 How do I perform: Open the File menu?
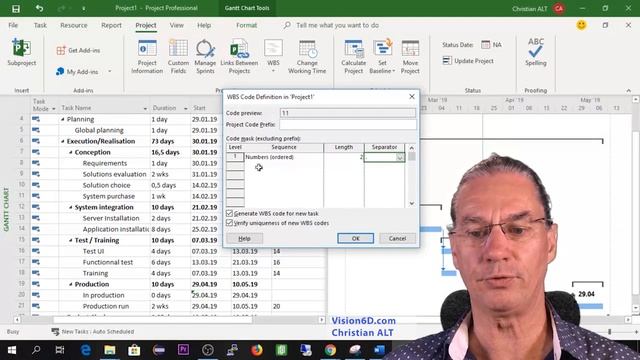click(x=13, y=25)
